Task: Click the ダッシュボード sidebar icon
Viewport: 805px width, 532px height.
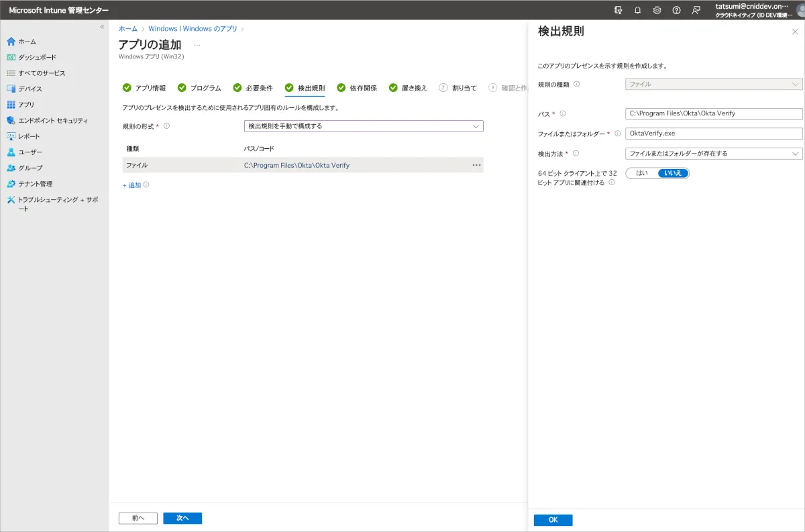Action: pos(11,58)
